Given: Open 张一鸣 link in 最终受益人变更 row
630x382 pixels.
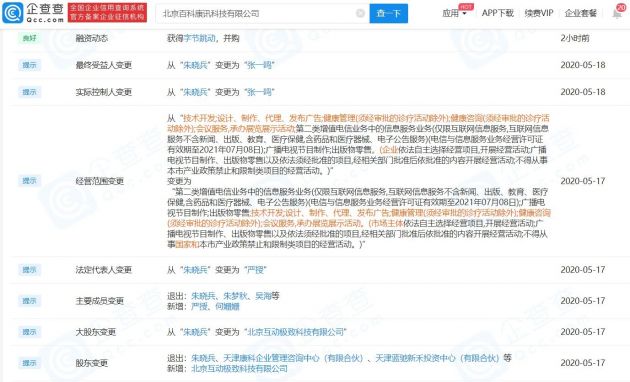Looking at the screenshot, I should point(259,65).
